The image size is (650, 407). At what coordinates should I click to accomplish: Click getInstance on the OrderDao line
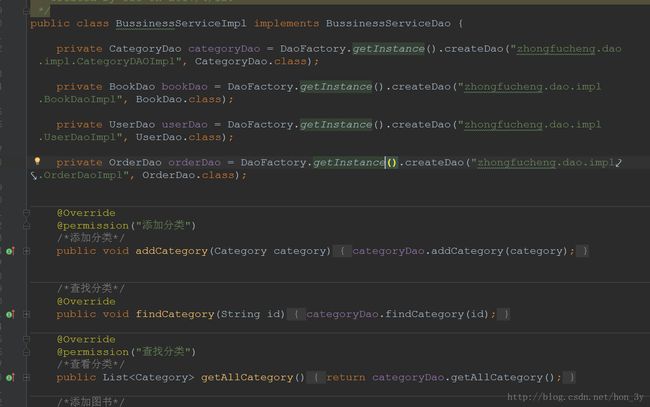point(349,162)
